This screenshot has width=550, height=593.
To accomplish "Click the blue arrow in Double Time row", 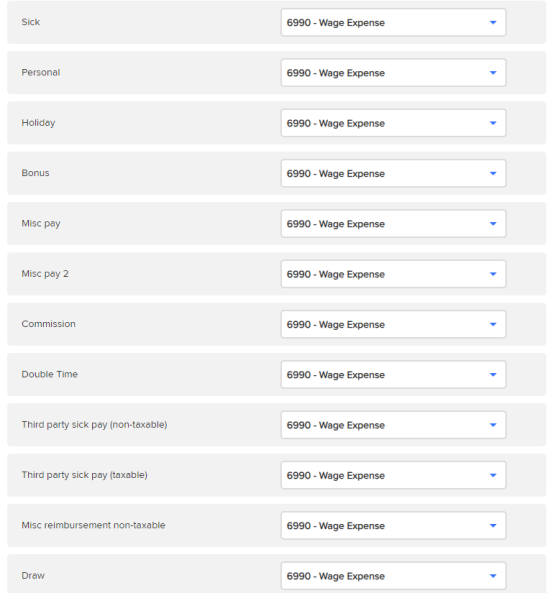I will pyautogui.click(x=493, y=375).
